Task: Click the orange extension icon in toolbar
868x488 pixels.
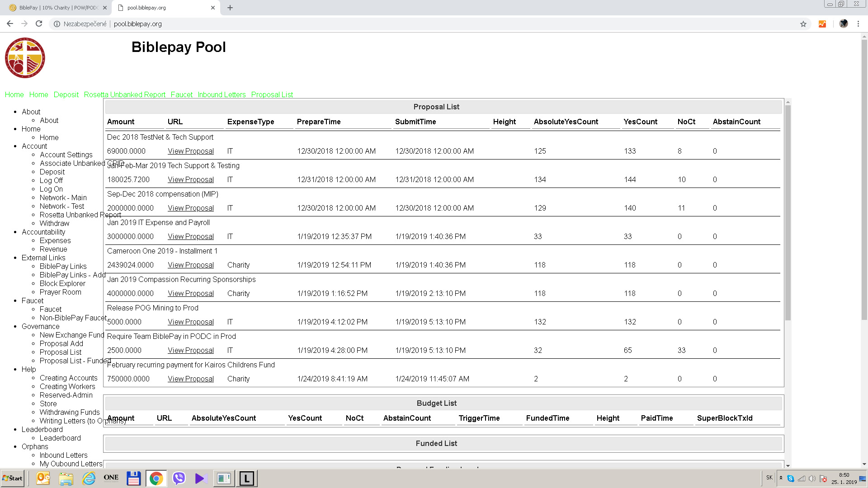Action: [822, 24]
